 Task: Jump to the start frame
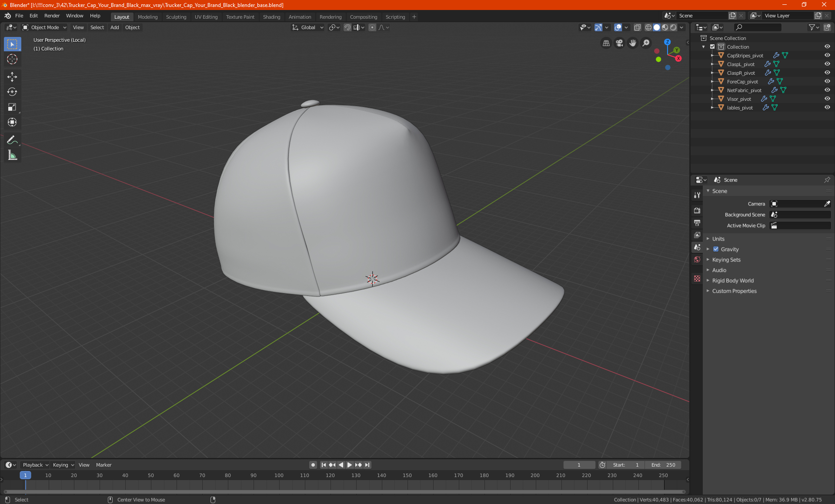point(324,465)
